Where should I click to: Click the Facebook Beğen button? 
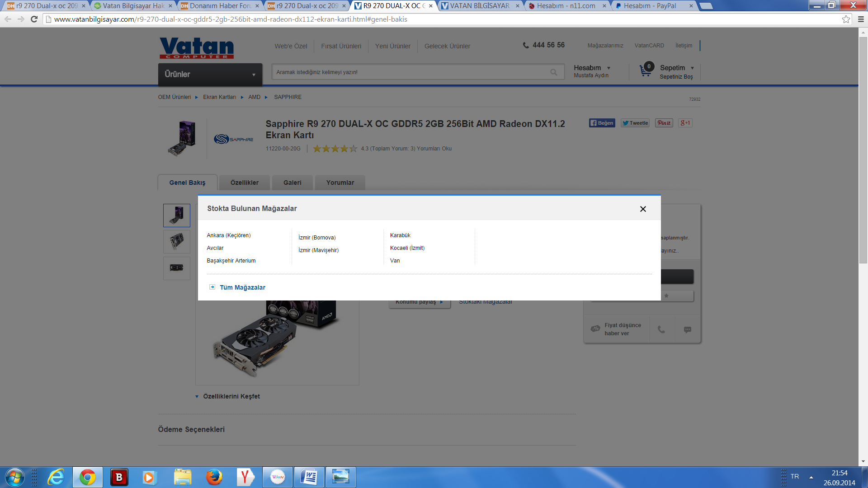pos(602,123)
